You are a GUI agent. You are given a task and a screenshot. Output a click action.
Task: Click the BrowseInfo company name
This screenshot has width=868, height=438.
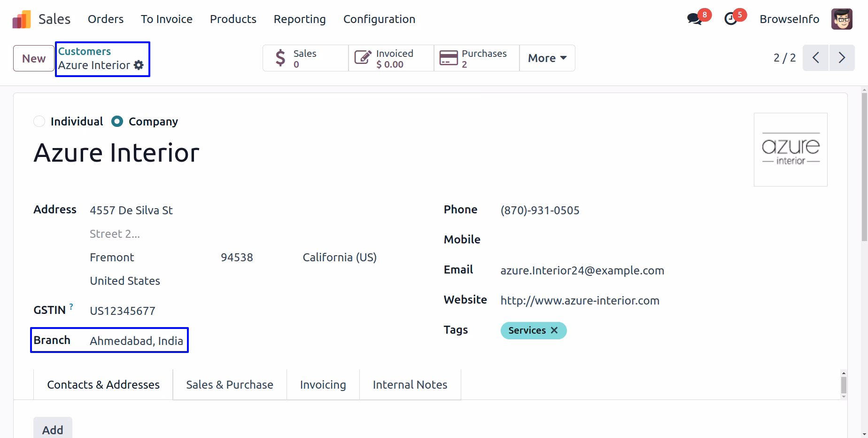coord(790,19)
